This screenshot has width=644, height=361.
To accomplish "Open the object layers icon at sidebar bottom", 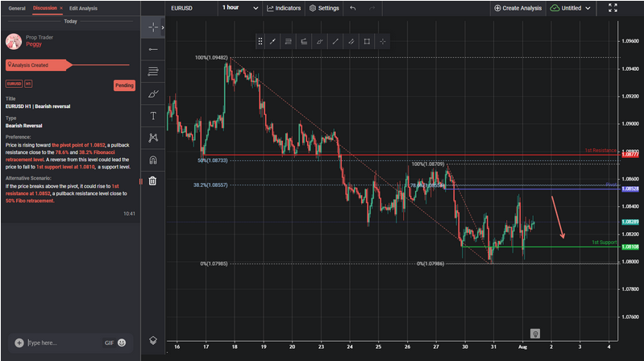I will point(153,340).
